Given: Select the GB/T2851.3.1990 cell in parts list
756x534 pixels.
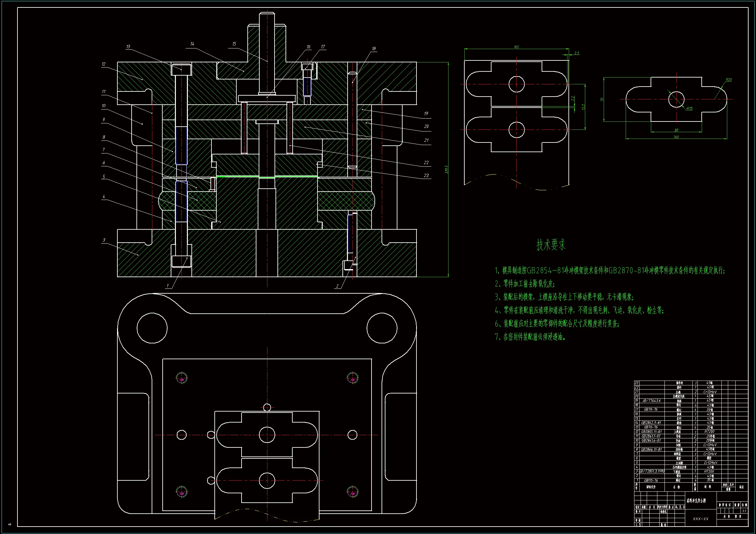Looking at the screenshot, I should [x=651, y=471].
